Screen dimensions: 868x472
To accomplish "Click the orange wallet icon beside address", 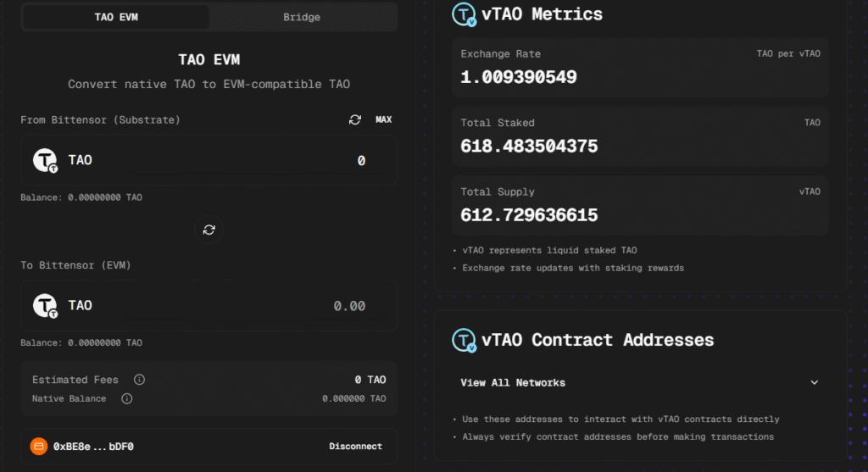I will click(x=38, y=446).
